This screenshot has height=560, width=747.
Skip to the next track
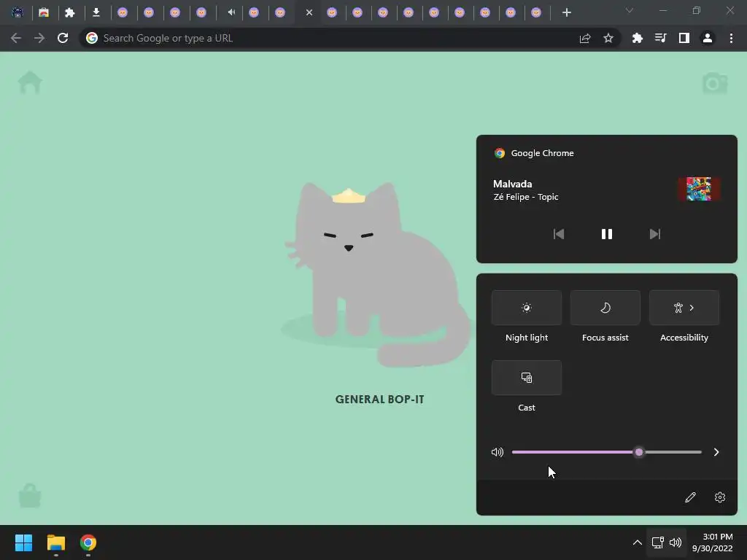[655, 234]
